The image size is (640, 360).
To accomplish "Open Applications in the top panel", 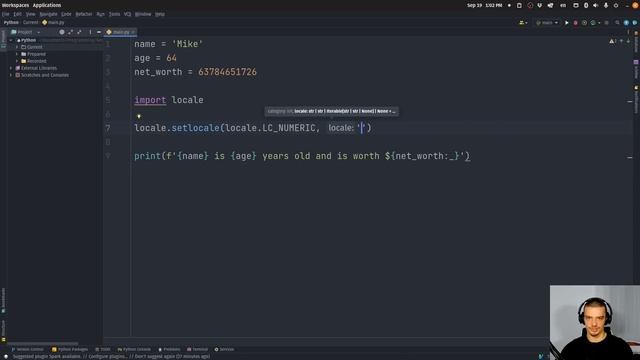I will 47,5.
